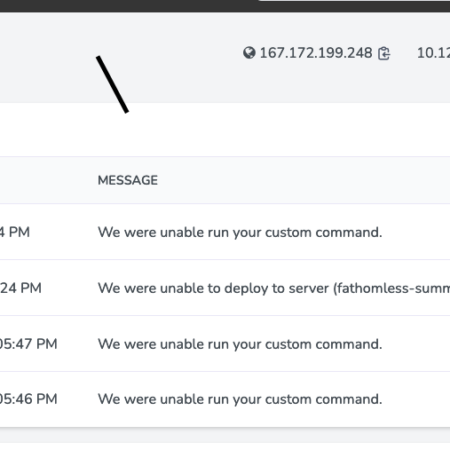
Task: Click the 05:47 PM custom command message
Action: (240, 344)
